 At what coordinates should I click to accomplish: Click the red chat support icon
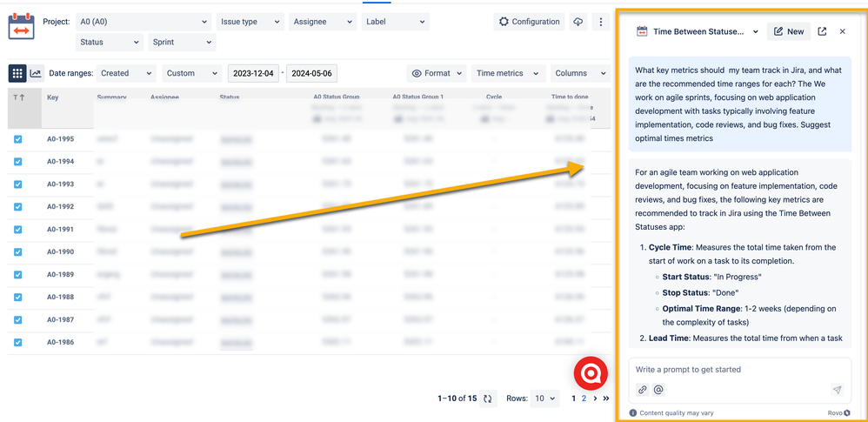(x=591, y=374)
